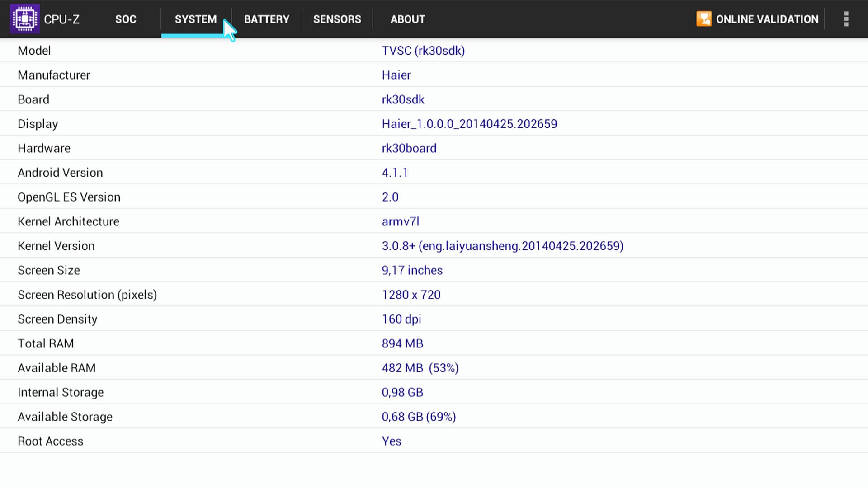
Task: Select the Kernel Version value text
Action: pyautogui.click(x=502, y=246)
